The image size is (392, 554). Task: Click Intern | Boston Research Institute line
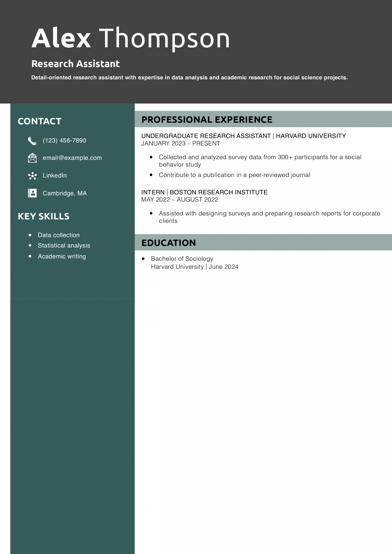[x=204, y=192]
